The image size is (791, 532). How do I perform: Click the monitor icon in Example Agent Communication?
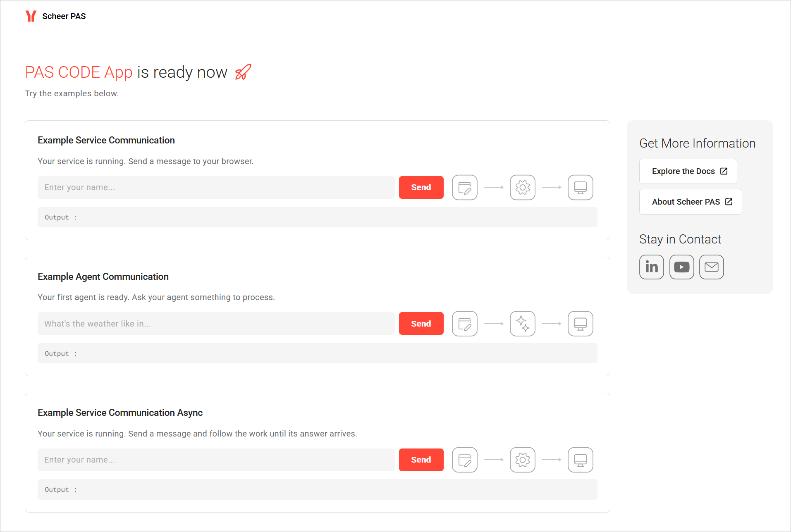580,324
